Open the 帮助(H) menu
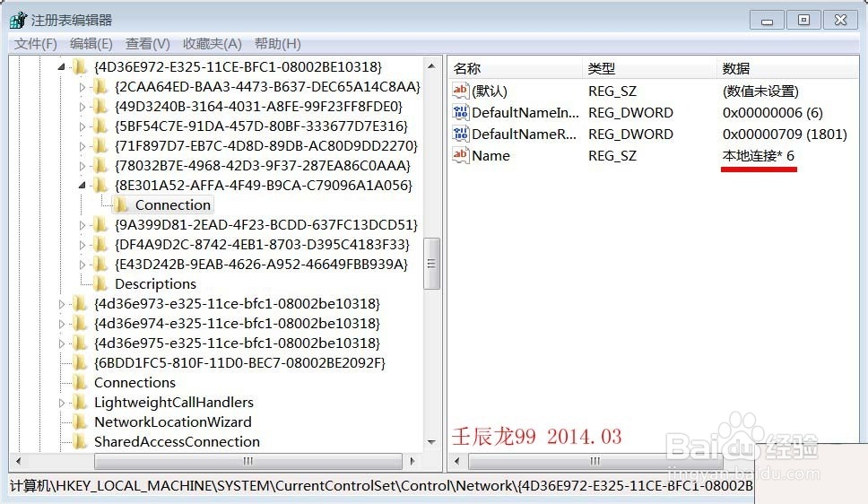This screenshot has width=868, height=504. 277,44
